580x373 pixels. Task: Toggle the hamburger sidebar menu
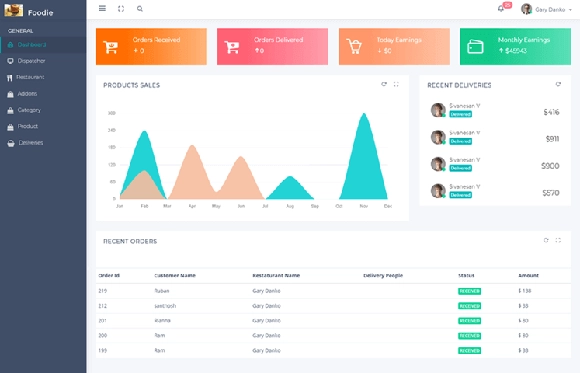(102, 9)
